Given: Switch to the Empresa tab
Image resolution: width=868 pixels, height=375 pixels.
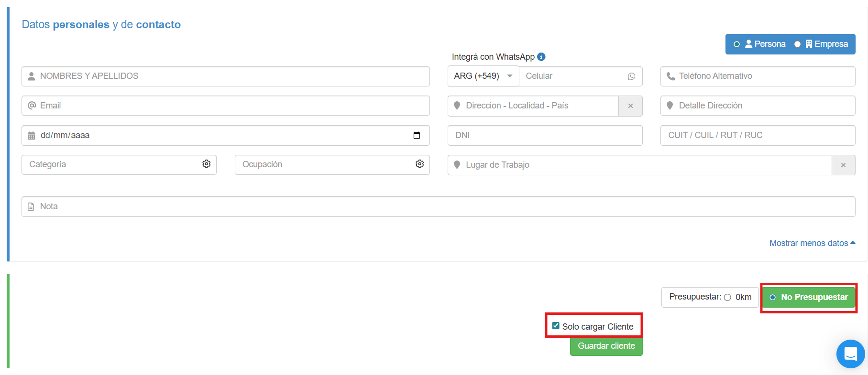Looking at the screenshot, I should pos(822,44).
